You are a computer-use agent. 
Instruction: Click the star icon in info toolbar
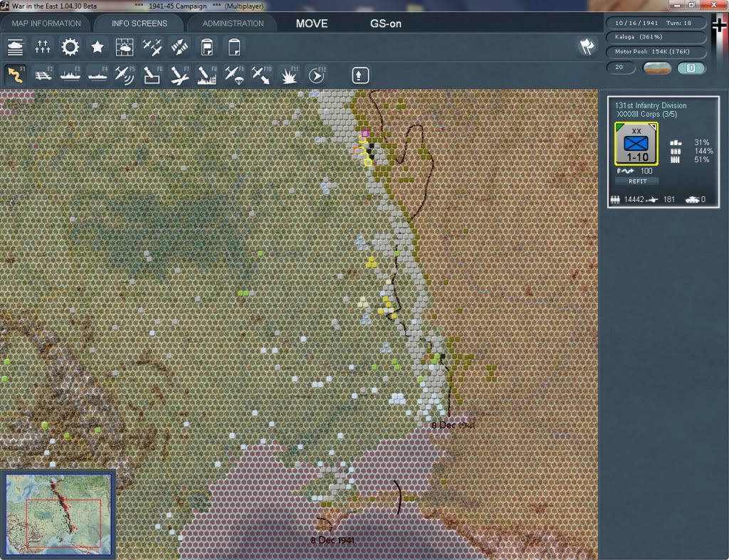[97, 48]
